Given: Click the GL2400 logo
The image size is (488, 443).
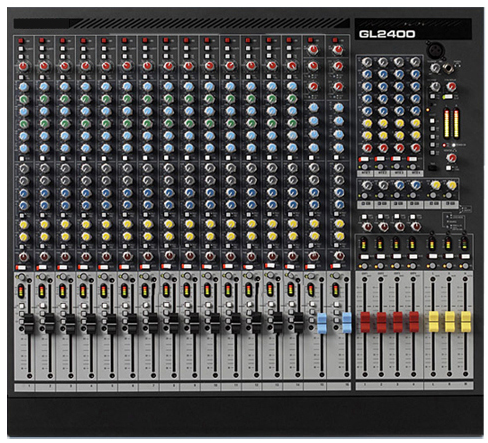Looking at the screenshot, I should point(387,34).
